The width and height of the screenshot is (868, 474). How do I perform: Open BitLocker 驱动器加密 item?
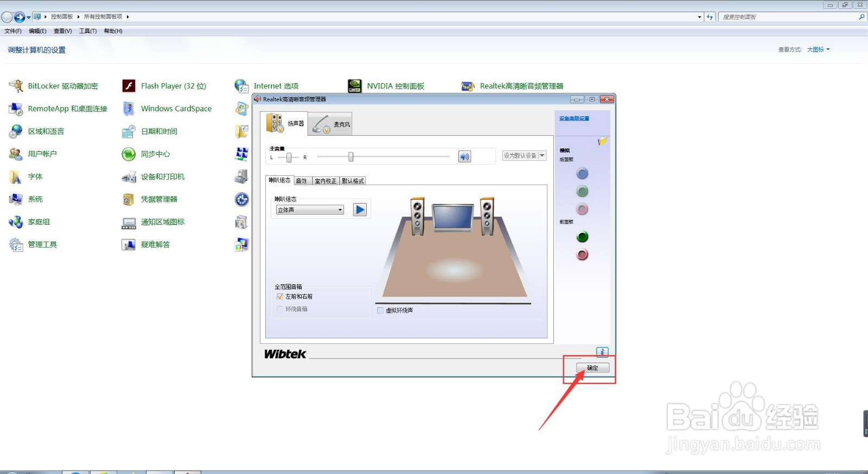coord(53,86)
